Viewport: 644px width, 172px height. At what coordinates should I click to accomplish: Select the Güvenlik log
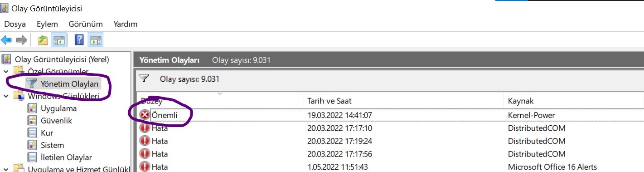56,121
